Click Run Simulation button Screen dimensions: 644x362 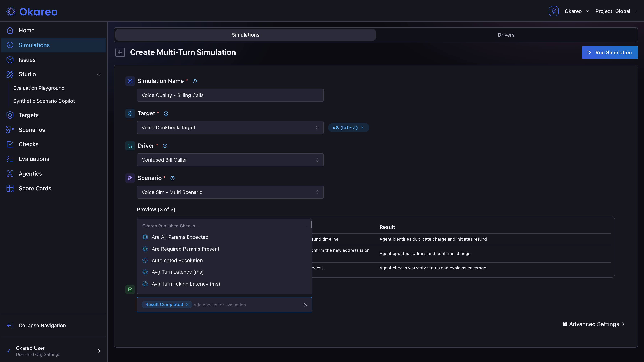click(610, 52)
